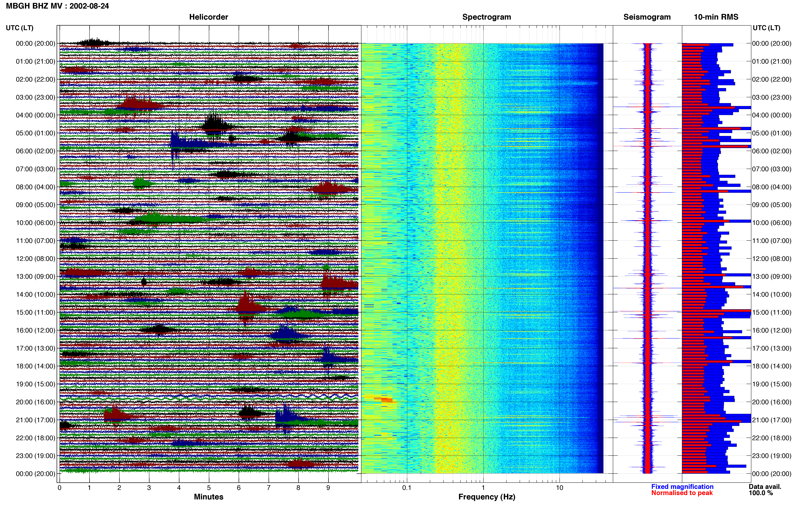Click left time label '04:00 (00:00)'

click(x=36, y=115)
